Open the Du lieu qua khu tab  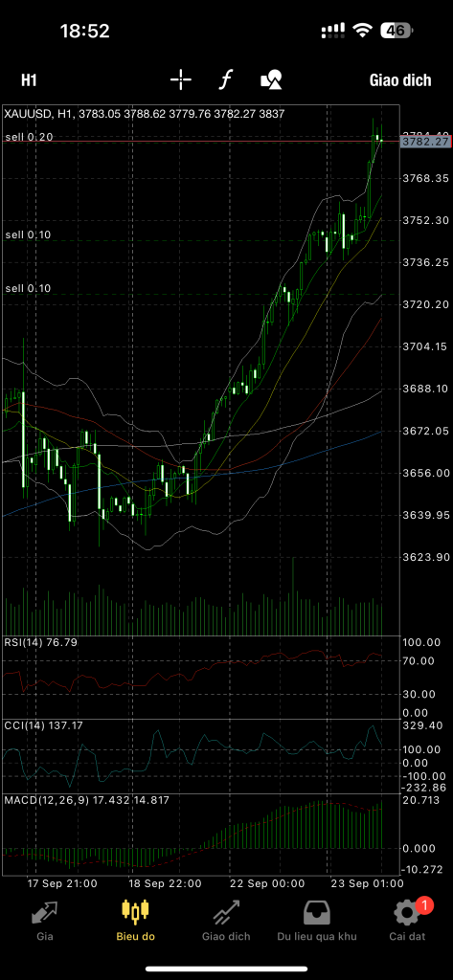click(x=317, y=921)
